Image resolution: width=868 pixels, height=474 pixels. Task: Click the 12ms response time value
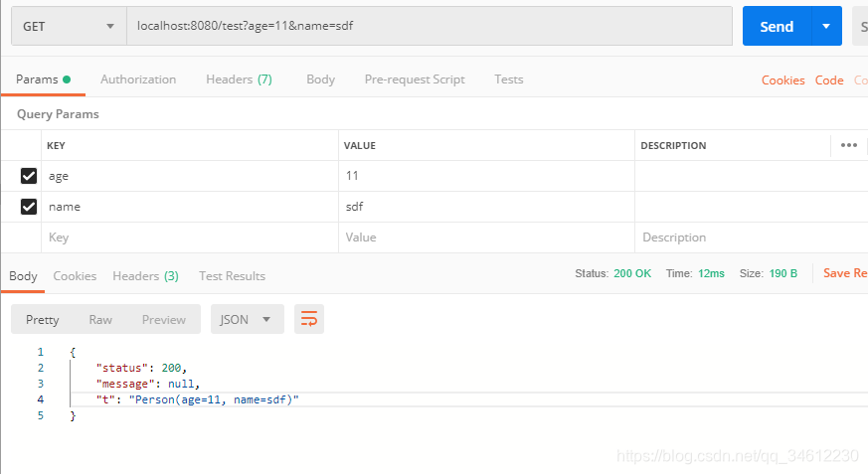pos(711,273)
